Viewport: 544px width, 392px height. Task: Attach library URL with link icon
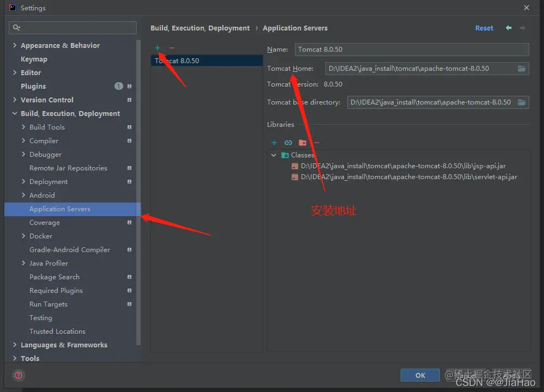click(288, 143)
